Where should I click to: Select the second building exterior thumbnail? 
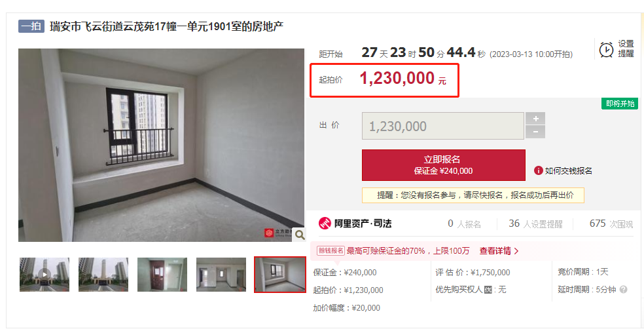pyautogui.click(x=103, y=274)
